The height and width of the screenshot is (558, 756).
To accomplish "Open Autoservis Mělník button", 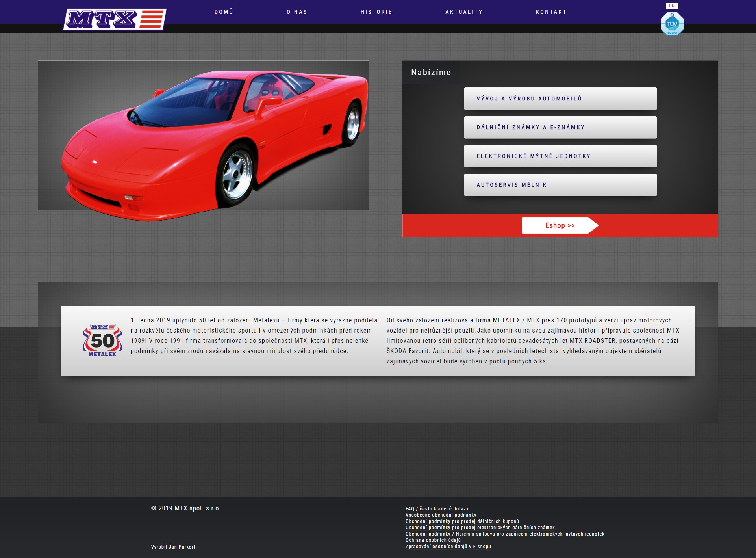I will 560,185.
